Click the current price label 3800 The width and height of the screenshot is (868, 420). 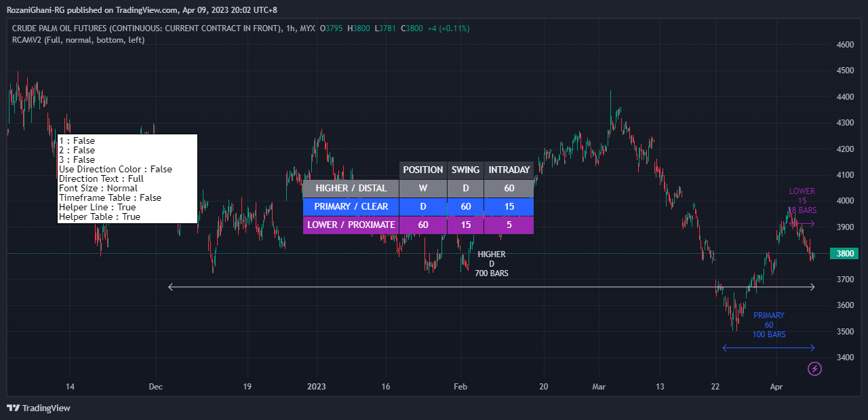pos(848,253)
